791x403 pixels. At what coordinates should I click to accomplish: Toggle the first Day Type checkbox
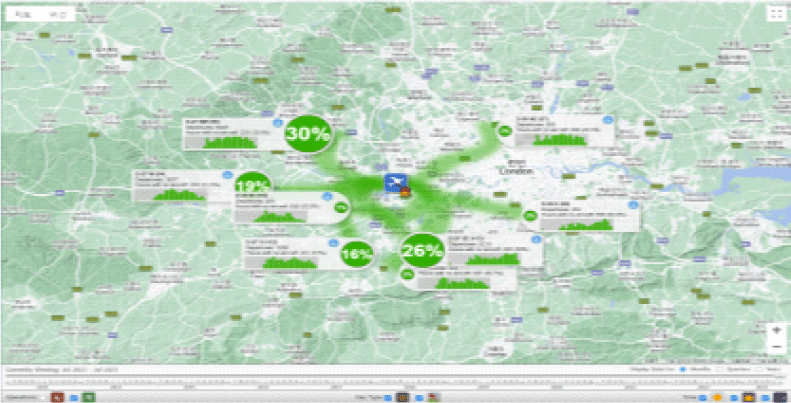(x=387, y=397)
